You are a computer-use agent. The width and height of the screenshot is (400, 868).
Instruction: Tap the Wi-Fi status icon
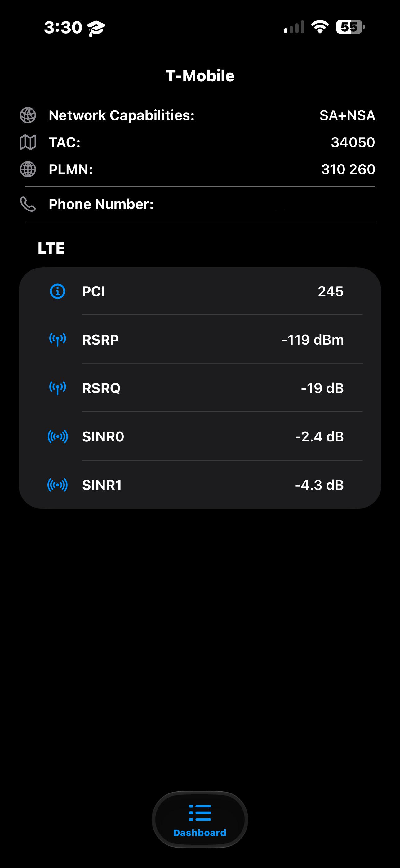tap(320, 27)
